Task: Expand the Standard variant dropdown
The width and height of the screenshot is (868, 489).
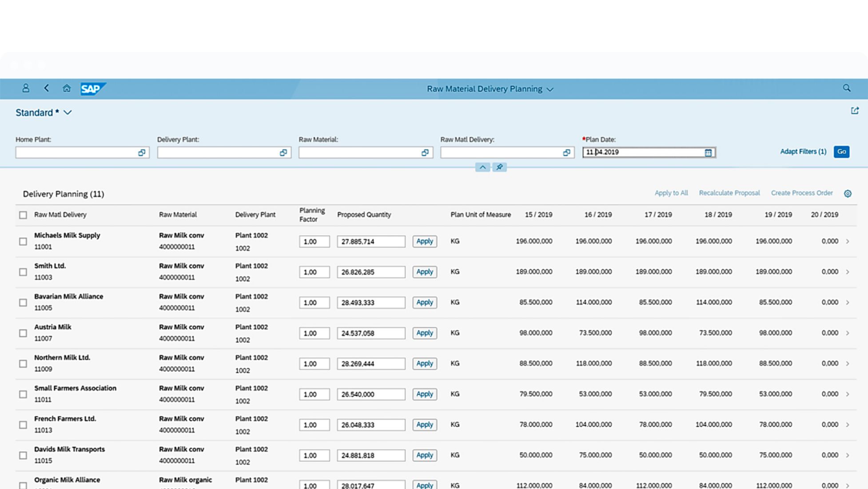Action: coord(68,112)
